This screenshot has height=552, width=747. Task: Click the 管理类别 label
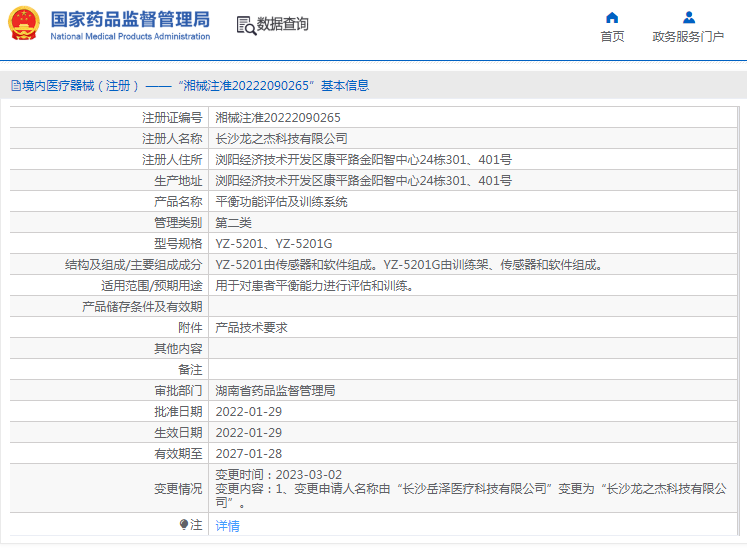[178, 222]
